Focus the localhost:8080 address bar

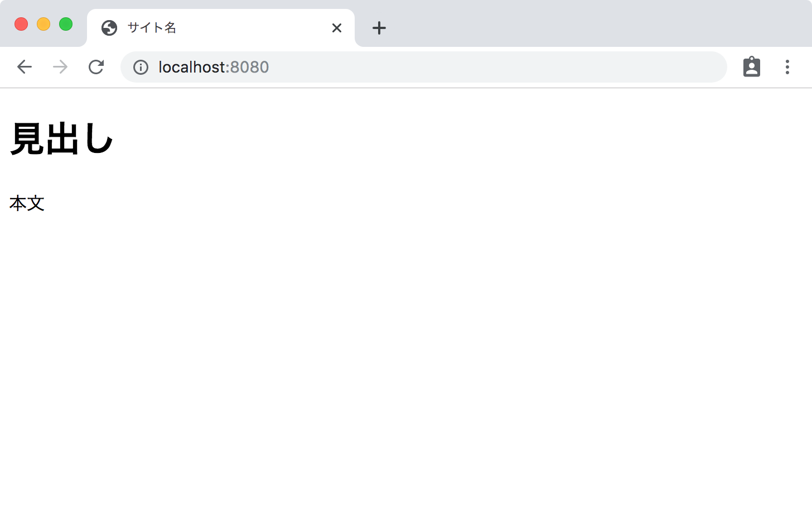pyautogui.click(x=424, y=67)
